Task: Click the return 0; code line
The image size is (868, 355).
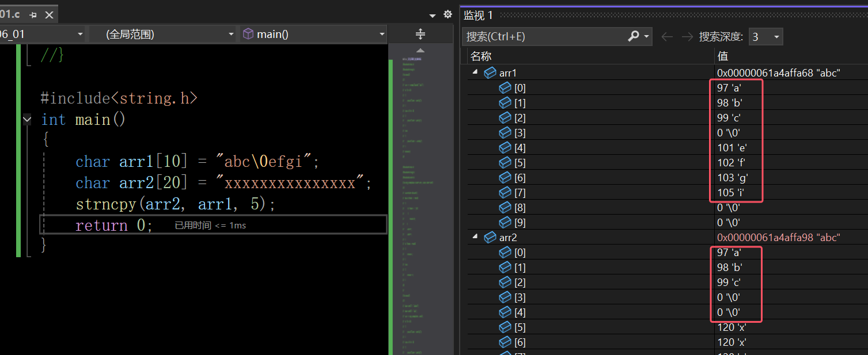Action: tap(114, 226)
